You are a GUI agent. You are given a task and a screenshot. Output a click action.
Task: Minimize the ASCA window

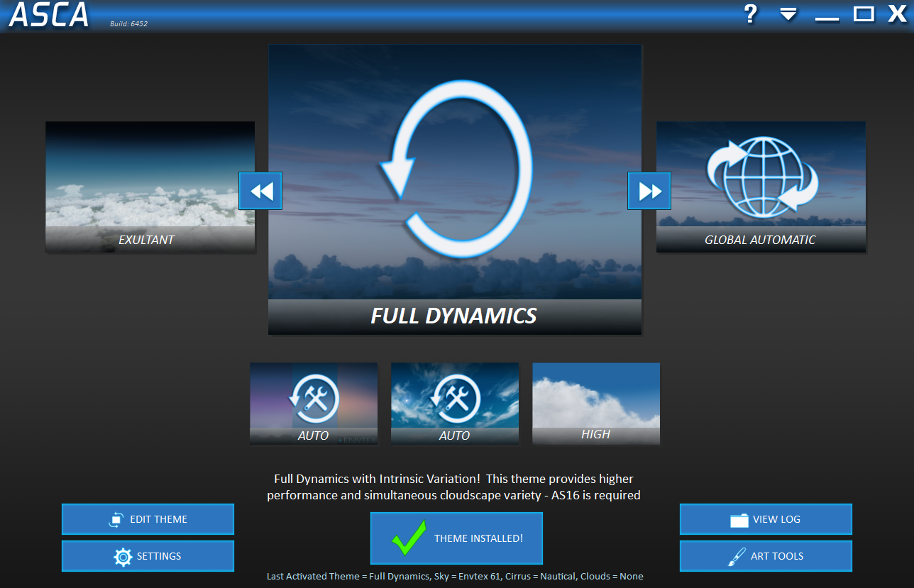point(827,18)
